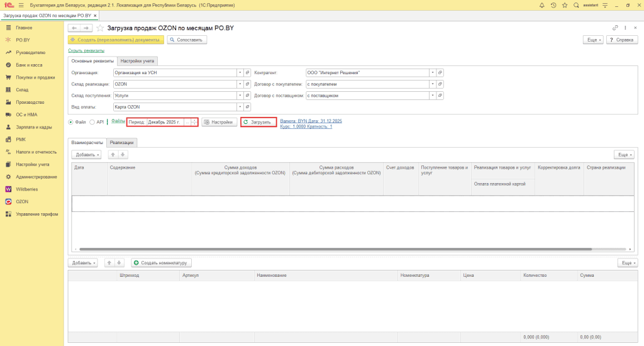Expand the Организация dropdown list

pyautogui.click(x=240, y=73)
